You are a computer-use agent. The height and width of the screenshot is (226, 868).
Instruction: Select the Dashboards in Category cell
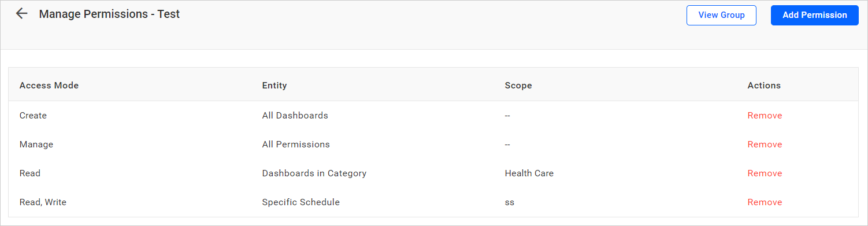[314, 173]
